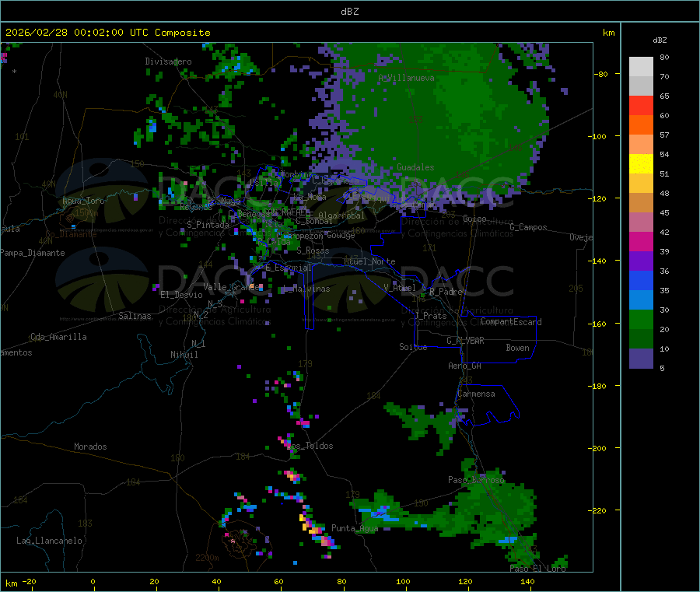Click the 'Los_Toldos' map label

[310, 446]
